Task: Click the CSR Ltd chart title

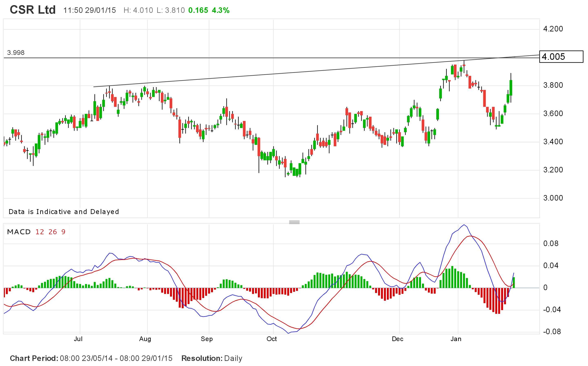Action: point(33,10)
